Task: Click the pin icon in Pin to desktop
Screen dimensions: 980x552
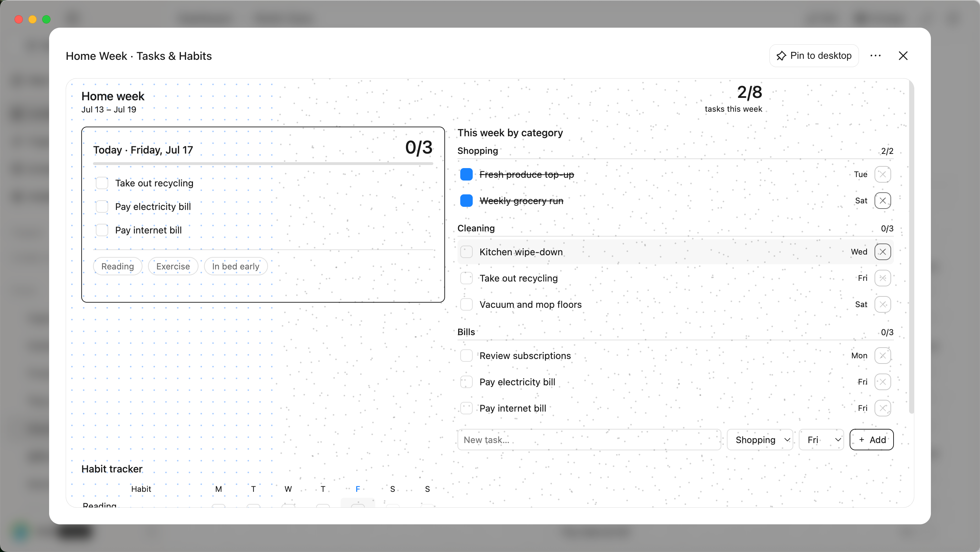Action: [781, 56]
